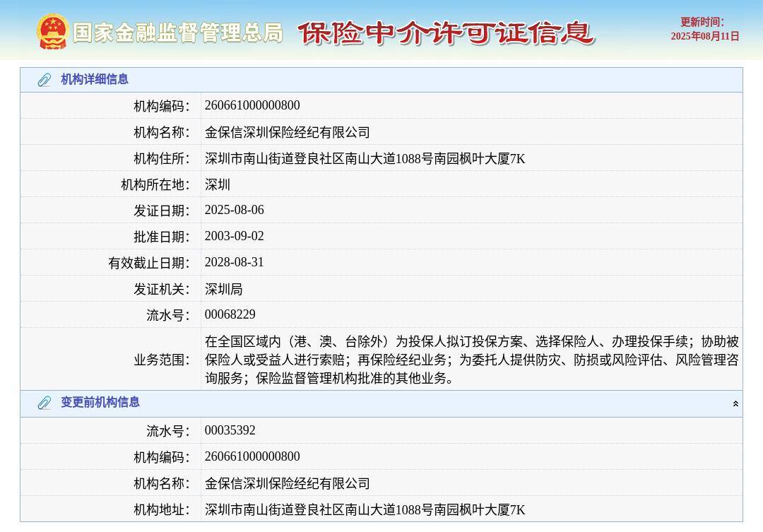Click the 国家金融监督管理总局 title text
The width and height of the screenshot is (763, 532).
178,33
